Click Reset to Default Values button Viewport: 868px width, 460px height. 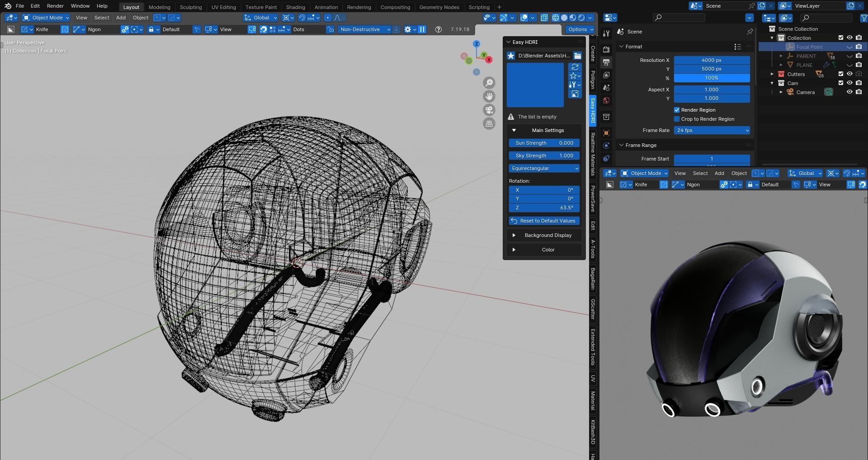[544, 221]
